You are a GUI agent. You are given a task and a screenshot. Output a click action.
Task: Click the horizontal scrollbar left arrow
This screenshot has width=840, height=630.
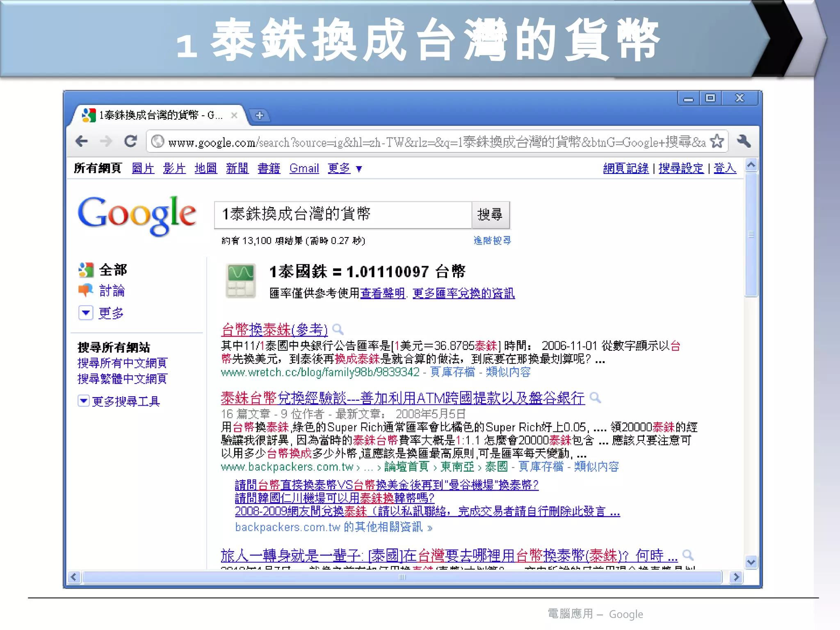[74, 577]
